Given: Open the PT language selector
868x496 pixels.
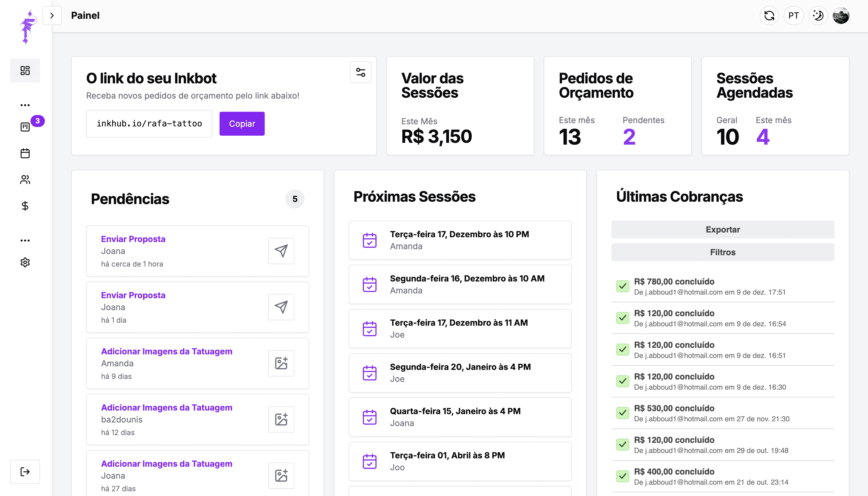Looking at the screenshot, I should point(793,16).
